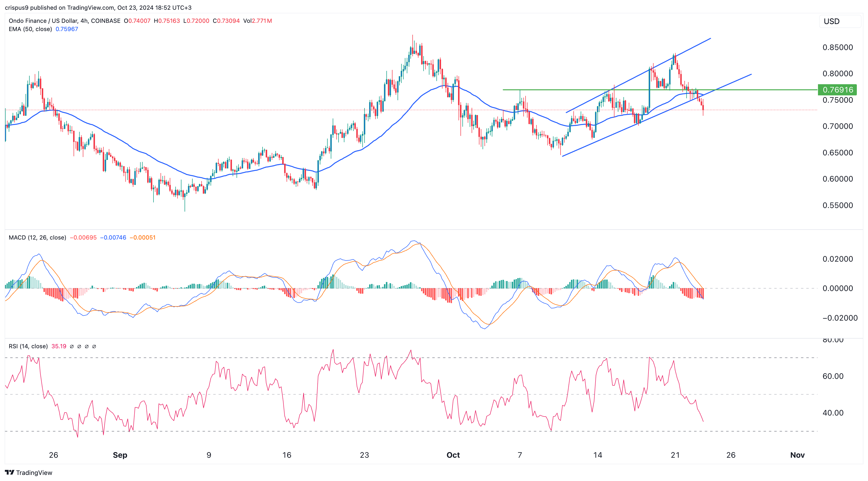The height and width of the screenshot is (481, 868).
Task: Click the green 0.76916 price label
Action: tap(837, 90)
